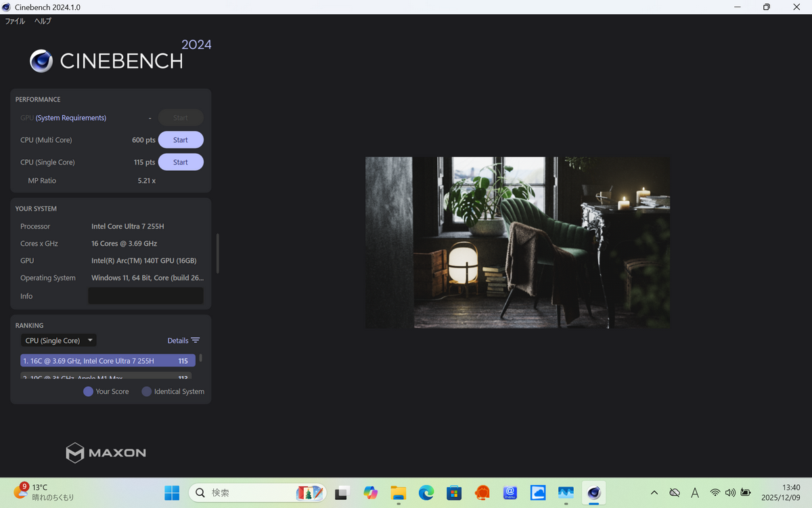Image resolution: width=812 pixels, height=508 pixels.
Task: Open Microsoft Store from the taskbar
Action: tap(454, 493)
